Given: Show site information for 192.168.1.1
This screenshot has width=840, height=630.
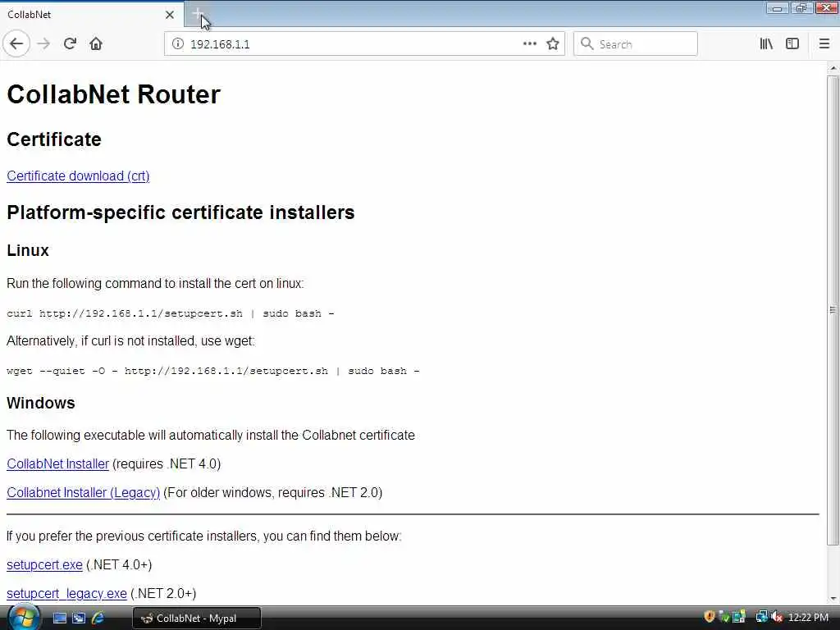Looking at the screenshot, I should tap(178, 44).
